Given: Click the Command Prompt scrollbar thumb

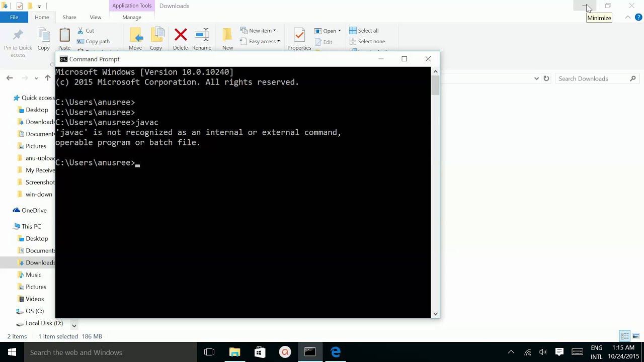Looking at the screenshot, I should (435, 85).
